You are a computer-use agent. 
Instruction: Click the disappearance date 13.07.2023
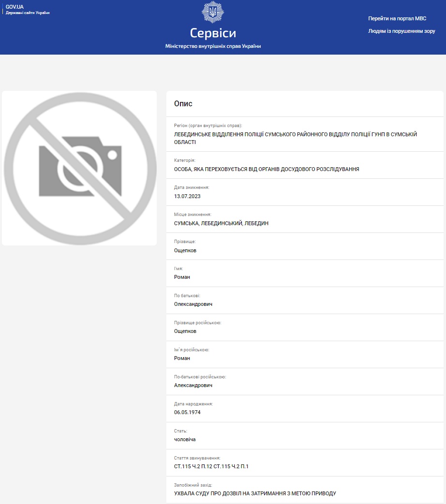point(187,196)
